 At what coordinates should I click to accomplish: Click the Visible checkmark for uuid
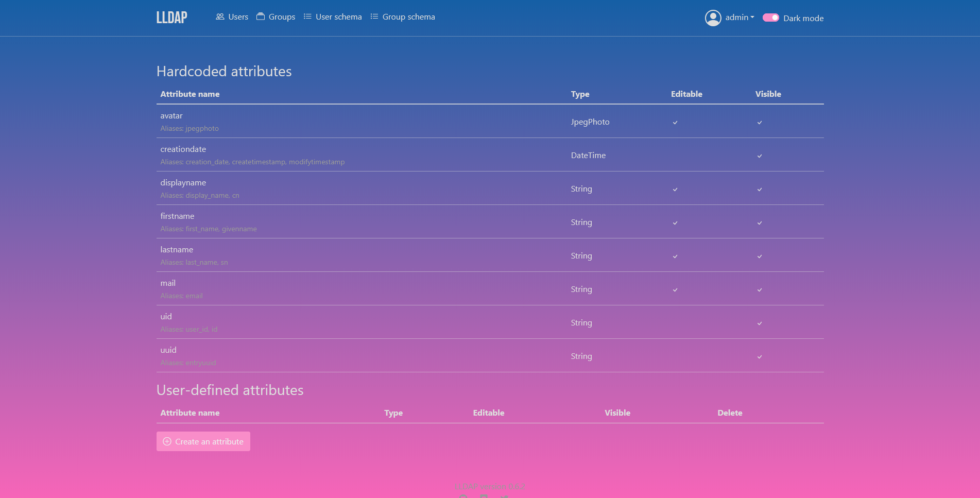[760, 357]
